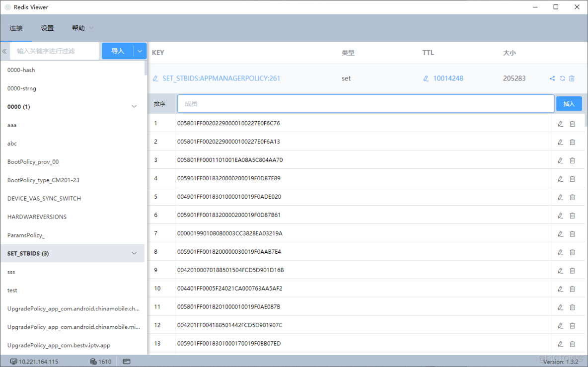
Task: Edit member in row 4
Action: point(560,179)
